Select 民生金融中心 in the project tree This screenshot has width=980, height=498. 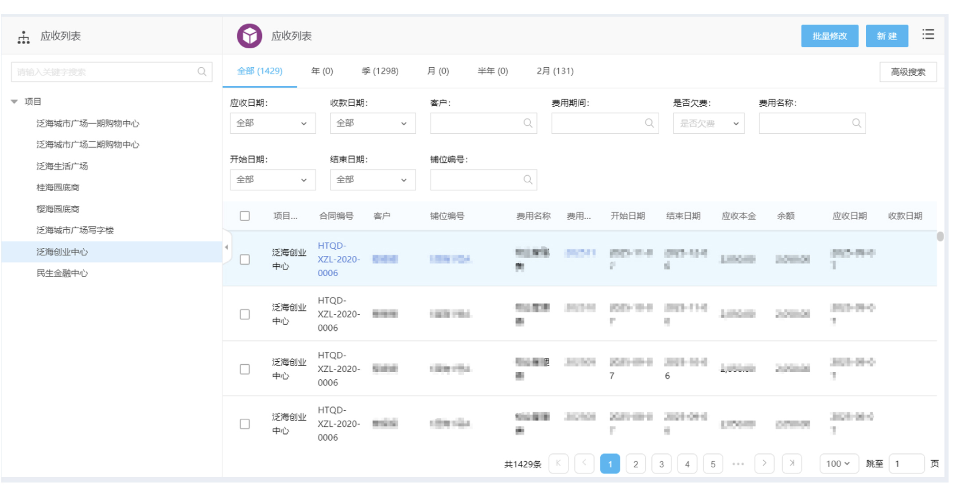click(x=62, y=273)
